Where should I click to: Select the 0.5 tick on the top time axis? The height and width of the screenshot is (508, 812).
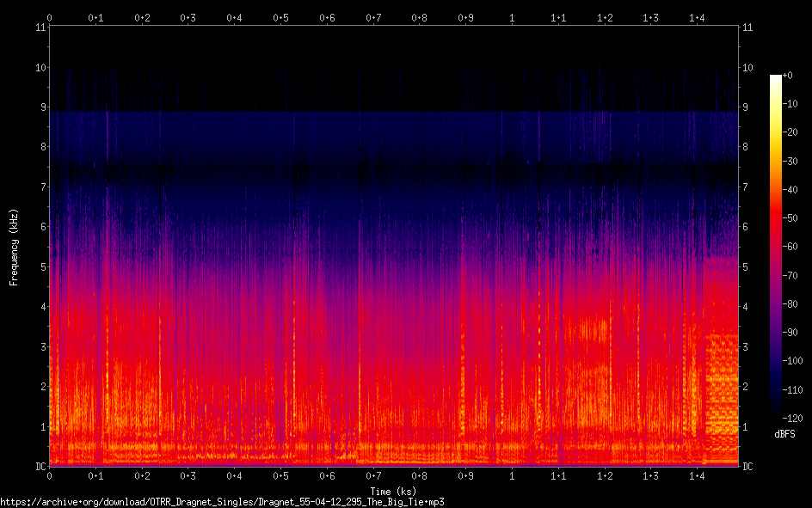[x=280, y=17]
